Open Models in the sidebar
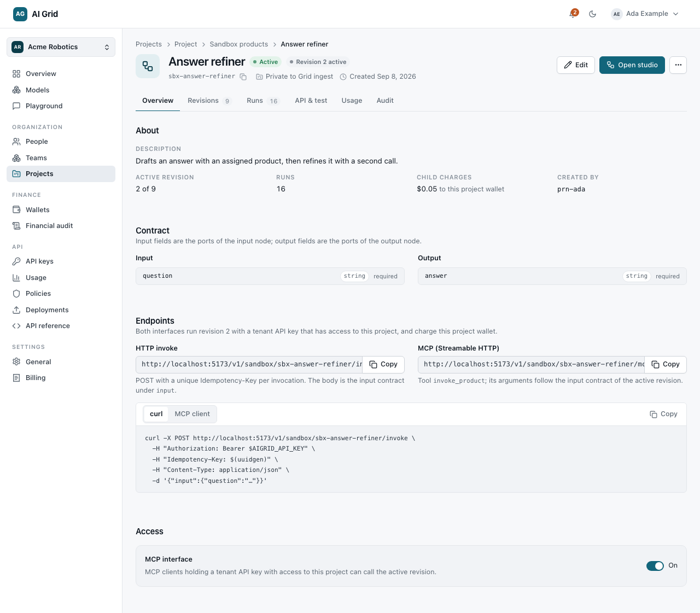The width and height of the screenshot is (700, 613). pos(61,90)
